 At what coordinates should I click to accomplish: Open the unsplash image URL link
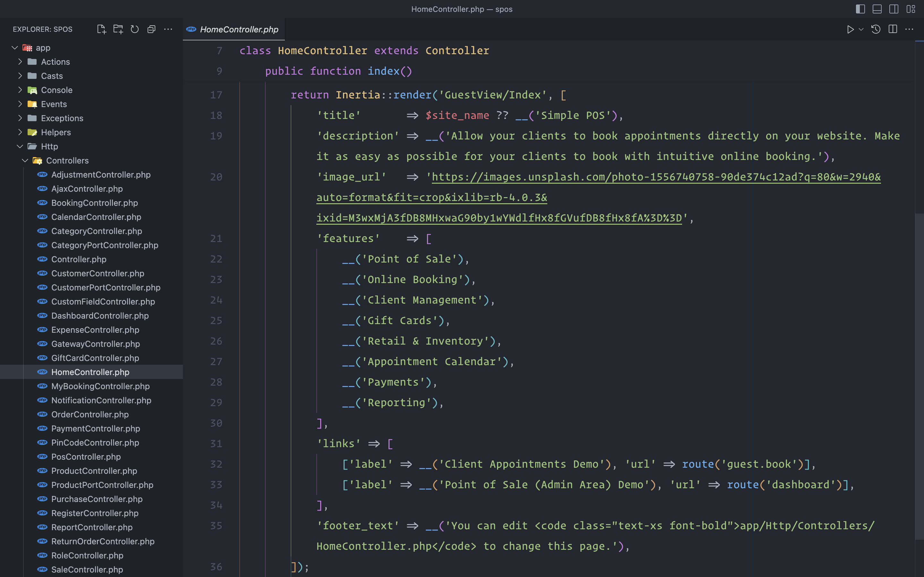pyautogui.click(x=655, y=177)
